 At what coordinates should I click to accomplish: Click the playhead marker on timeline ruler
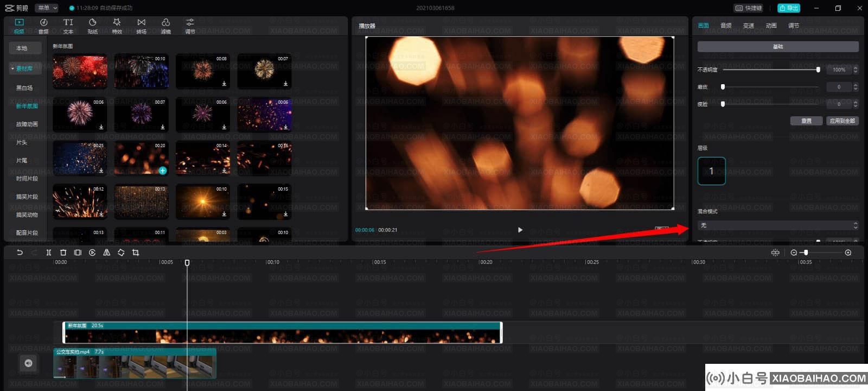pyautogui.click(x=187, y=263)
